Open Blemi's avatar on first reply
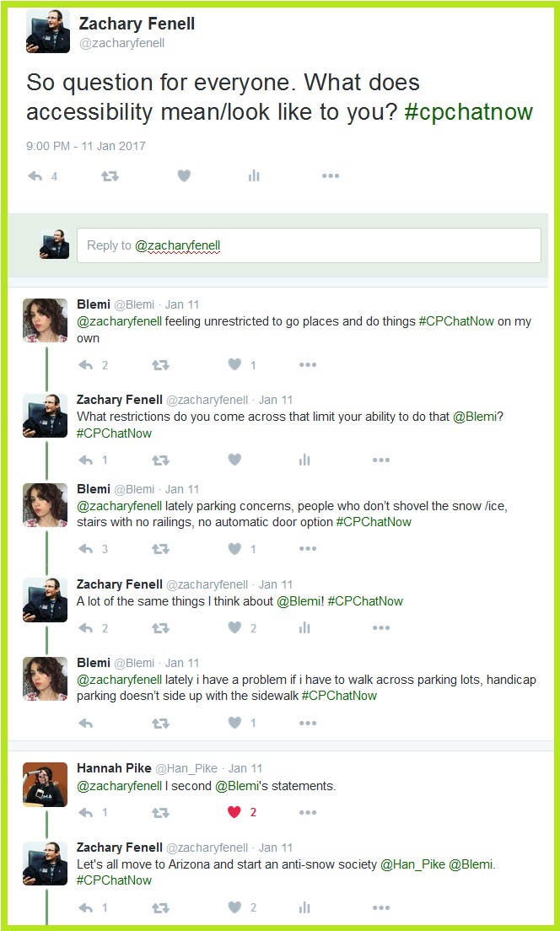Image resolution: width=560 pixels, height=931 pixels. tap(46, 320)
